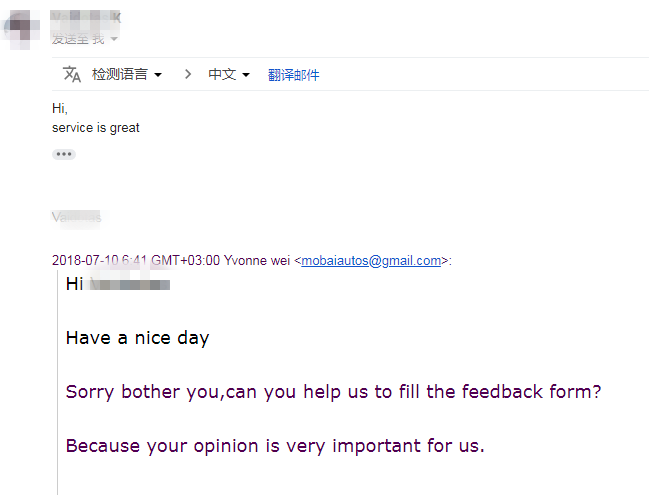Viewport: 649px width, 495px height.
Task: Expand recipient details arrow beside 发送至 我
Action: [114, 39]
